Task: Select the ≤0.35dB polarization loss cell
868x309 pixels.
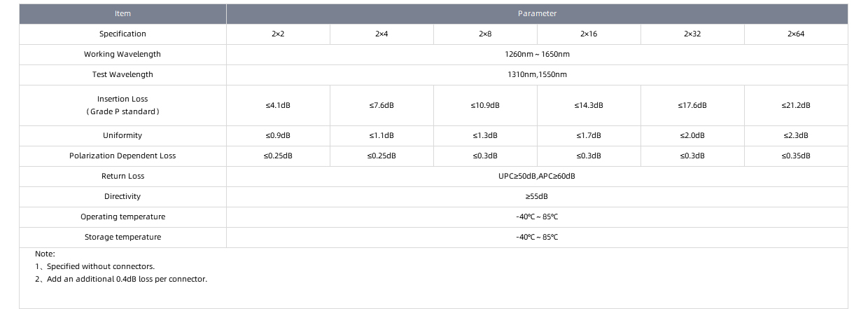Action: coord(796,156)
